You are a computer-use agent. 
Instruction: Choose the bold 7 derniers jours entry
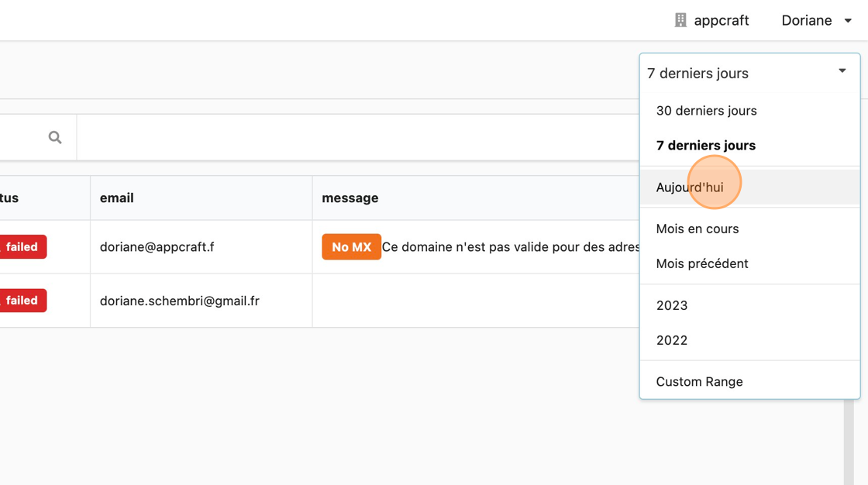click(x=705, y=146)
